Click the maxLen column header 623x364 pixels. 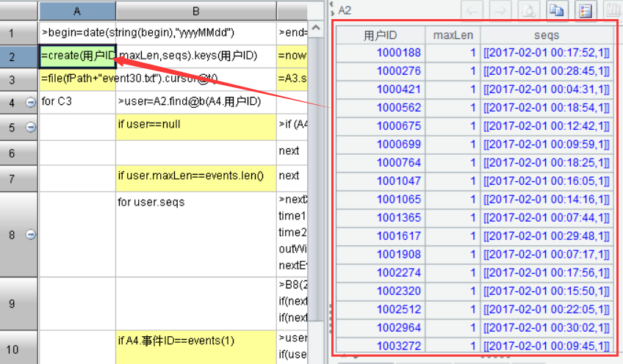click(x=453, y=34)
